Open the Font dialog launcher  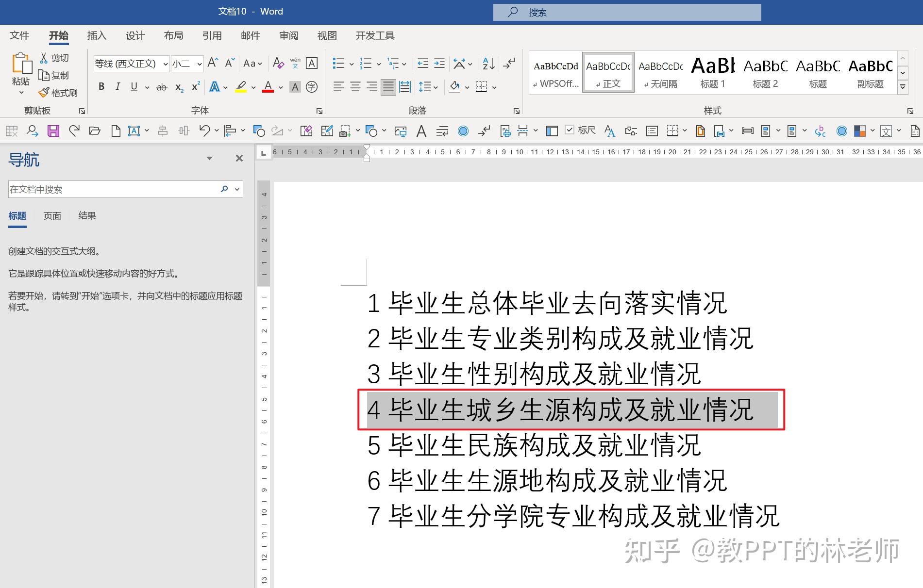pos(319,111)
